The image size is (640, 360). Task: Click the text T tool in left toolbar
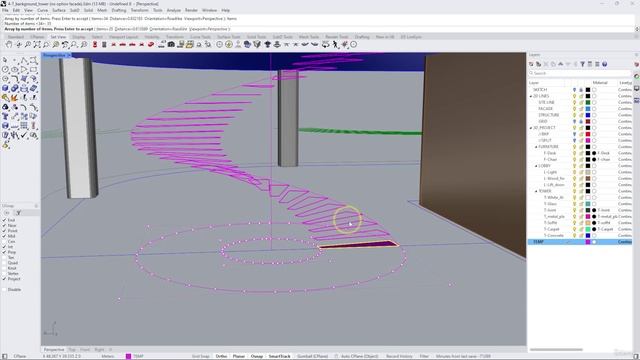point(5,117)
